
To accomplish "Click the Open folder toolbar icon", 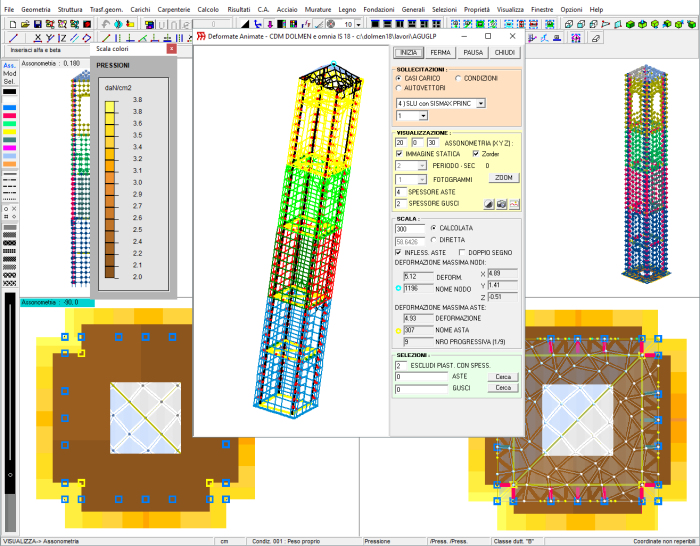I will [23, 23].
